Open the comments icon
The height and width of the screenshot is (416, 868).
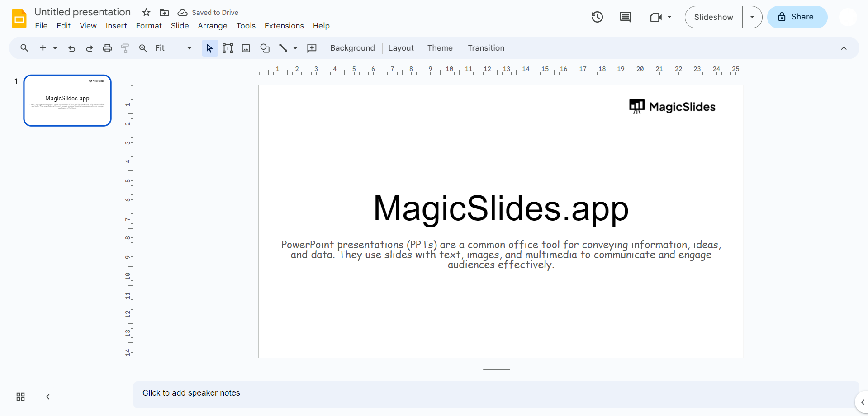[625, 17]
